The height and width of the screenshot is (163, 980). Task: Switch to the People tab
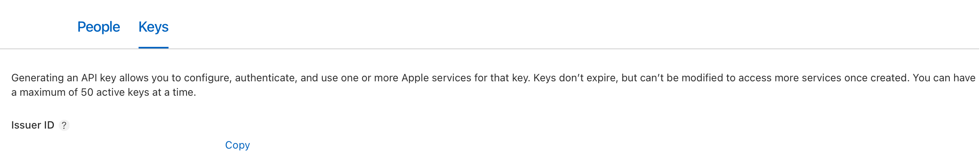[x=98, y=27]
